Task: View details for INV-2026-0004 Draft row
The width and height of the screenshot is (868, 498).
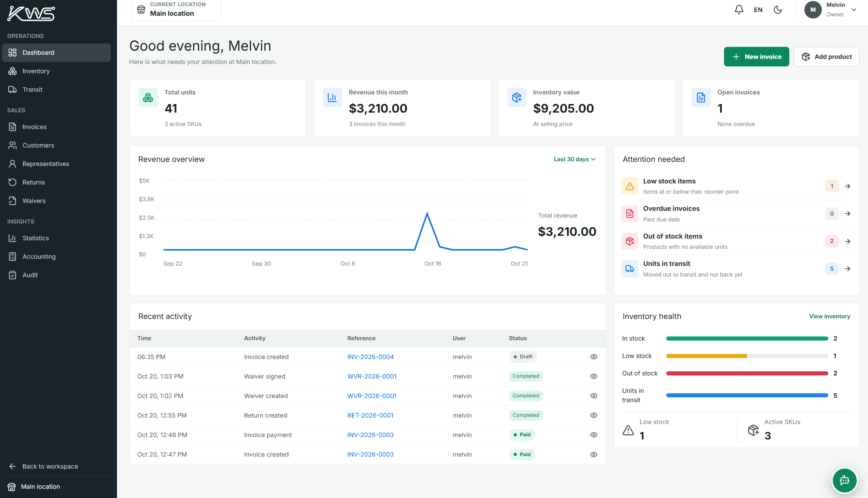Action: [594, 357]
